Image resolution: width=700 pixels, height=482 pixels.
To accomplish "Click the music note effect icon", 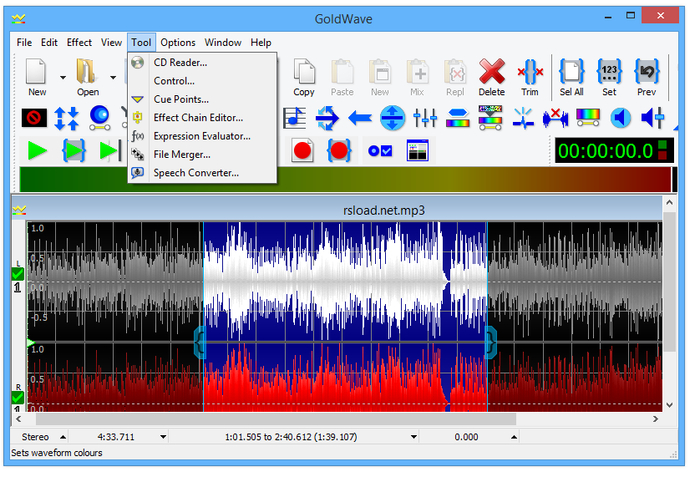I will [x=295, y=118].
